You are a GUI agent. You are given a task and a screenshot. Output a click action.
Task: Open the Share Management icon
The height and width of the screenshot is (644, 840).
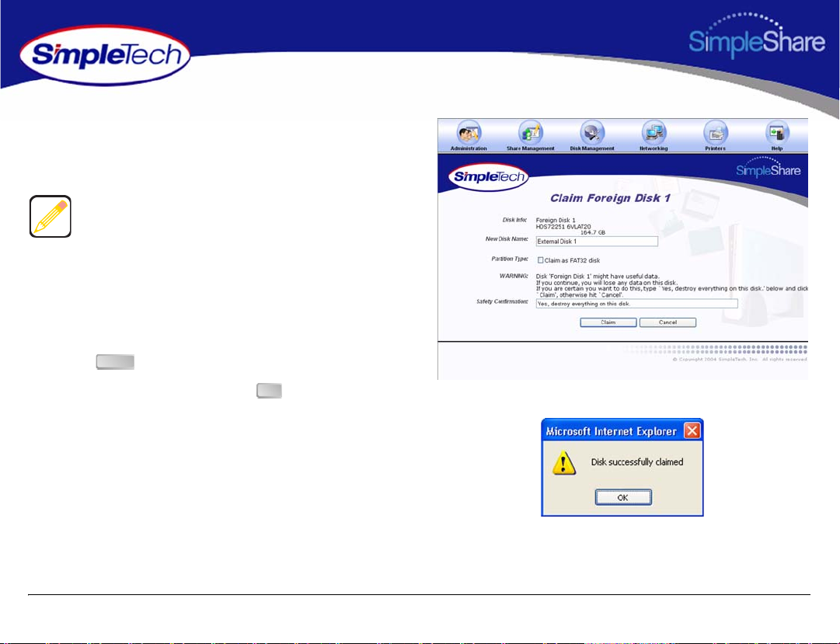(531, 135)
